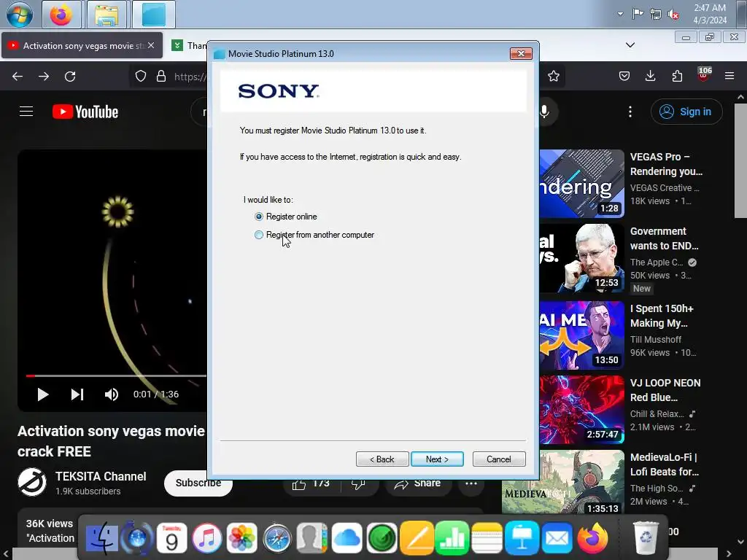
Task: Click the YouTube Sign in button
Action: [686, 112]
